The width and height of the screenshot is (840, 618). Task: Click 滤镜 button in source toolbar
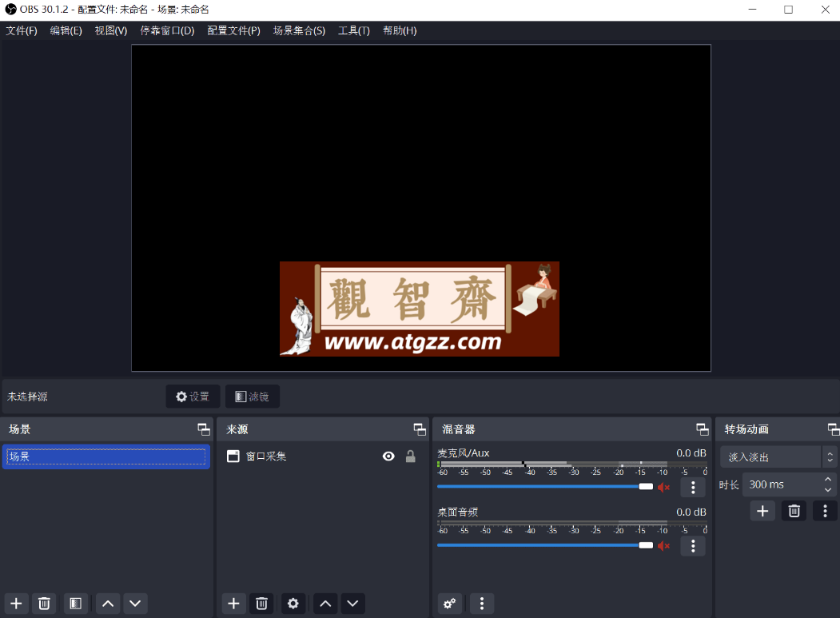pyautogui.click(x=253, y=396)
